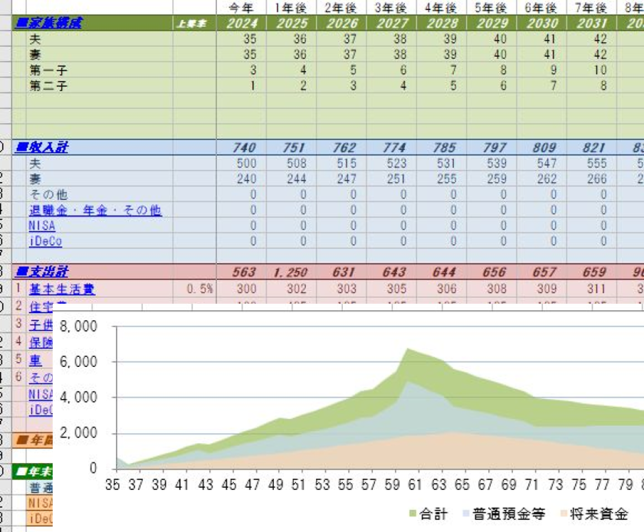Screen dimensions: 644x532
Task: Click the 普通預金等 legend swatch
Action: point(466,513)
